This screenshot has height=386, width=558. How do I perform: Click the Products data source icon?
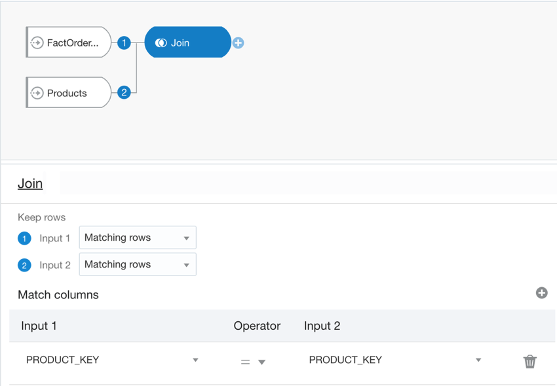point(37,93)
